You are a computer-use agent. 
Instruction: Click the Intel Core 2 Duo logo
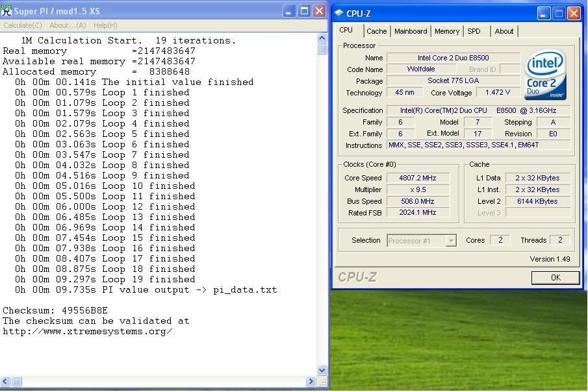point(546,76)
